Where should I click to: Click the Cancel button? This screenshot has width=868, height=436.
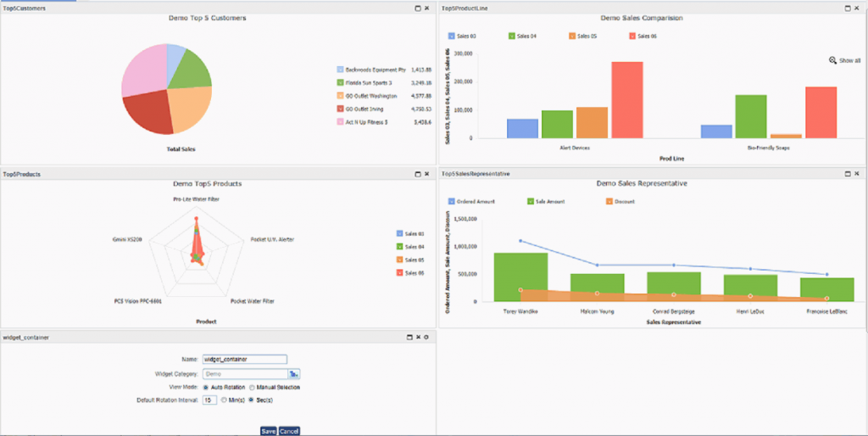point(289,431)
